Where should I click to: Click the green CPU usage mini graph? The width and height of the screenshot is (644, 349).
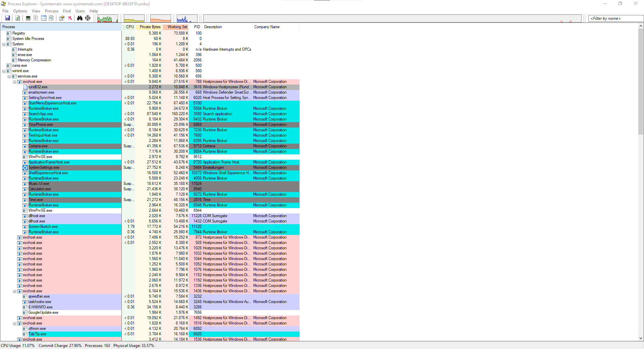[x=107, y=18]
